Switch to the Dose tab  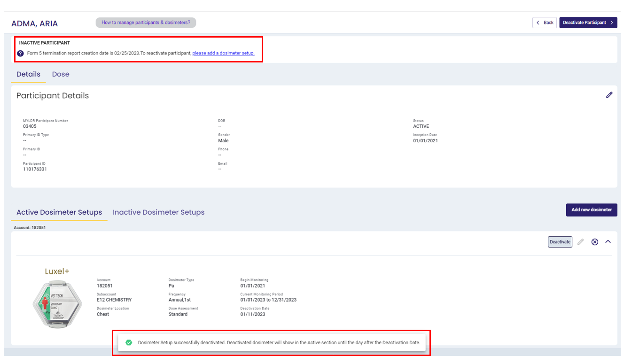(x=61, y=74)
